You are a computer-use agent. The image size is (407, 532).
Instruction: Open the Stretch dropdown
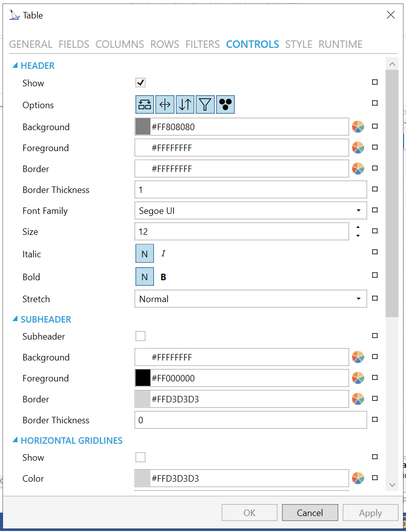251,299
